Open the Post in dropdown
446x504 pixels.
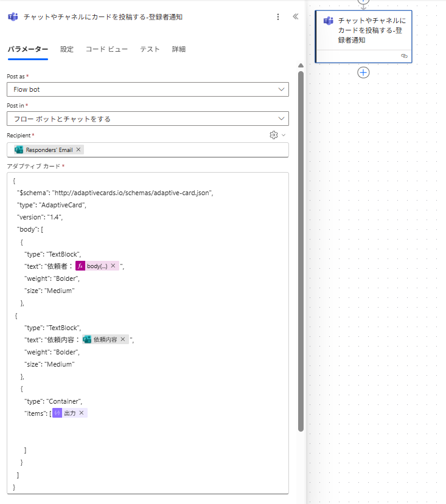click(147, 119)
